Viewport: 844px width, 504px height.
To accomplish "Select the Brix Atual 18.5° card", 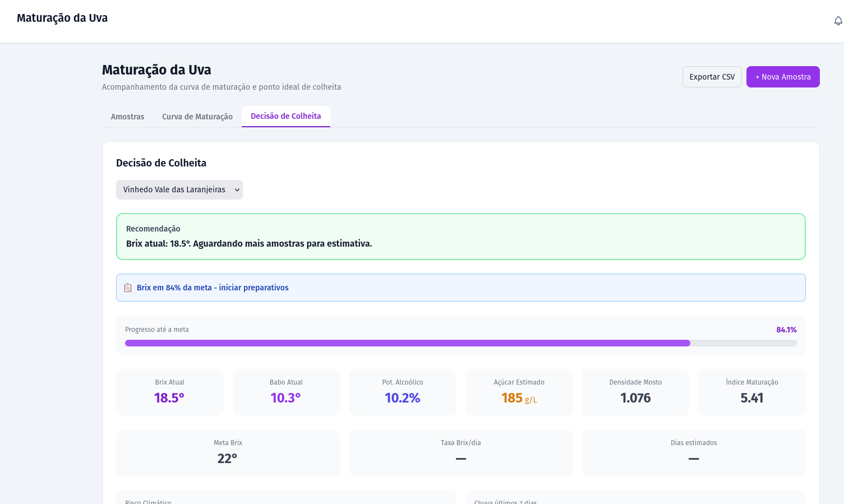I will (x=169, y=392).
